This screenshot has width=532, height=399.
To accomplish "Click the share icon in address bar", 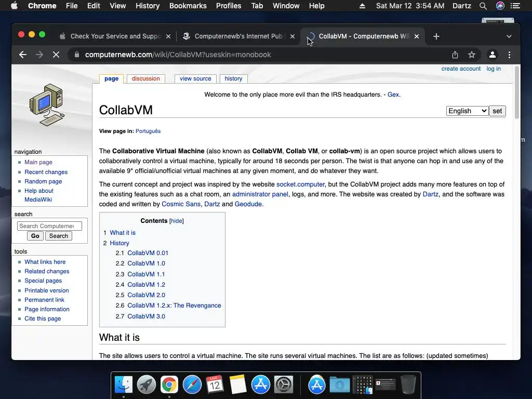I will point(455,55).
